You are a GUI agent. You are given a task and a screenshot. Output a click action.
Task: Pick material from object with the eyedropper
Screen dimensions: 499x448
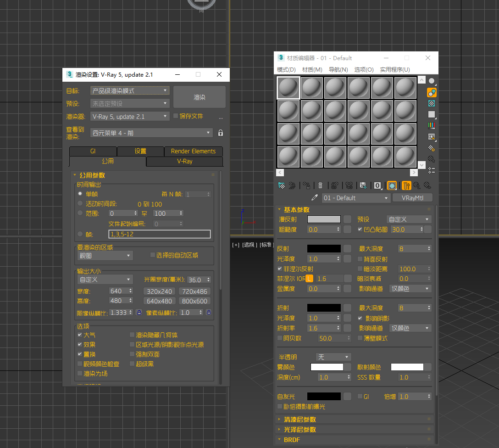pos(315,198)
